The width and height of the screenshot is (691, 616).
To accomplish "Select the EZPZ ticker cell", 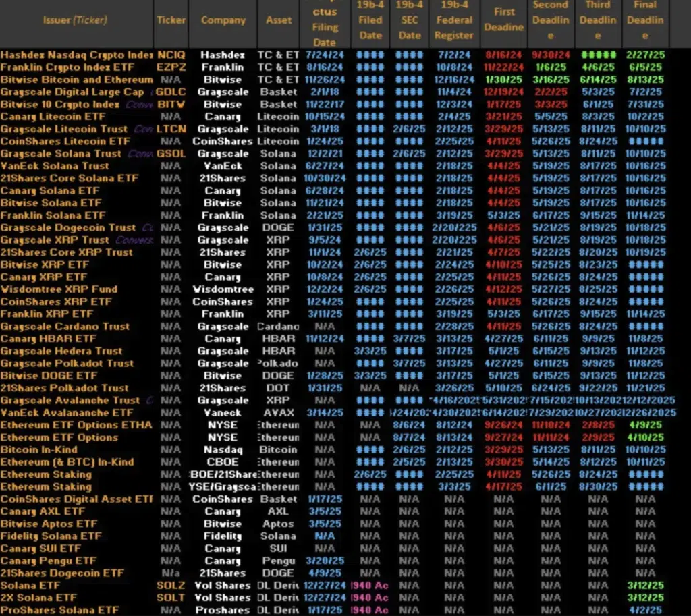I will pyautogui.click(x=171, y=67).
